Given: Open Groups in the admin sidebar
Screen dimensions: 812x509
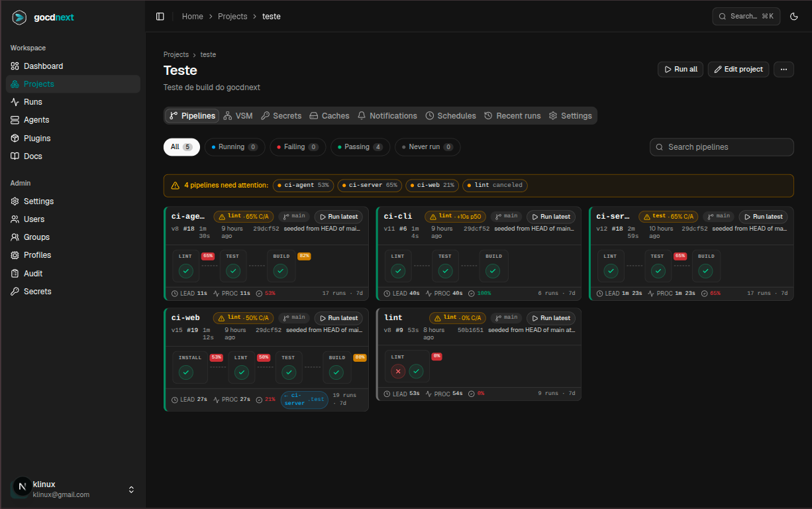Looking at the screenshot, I should 73,237.
